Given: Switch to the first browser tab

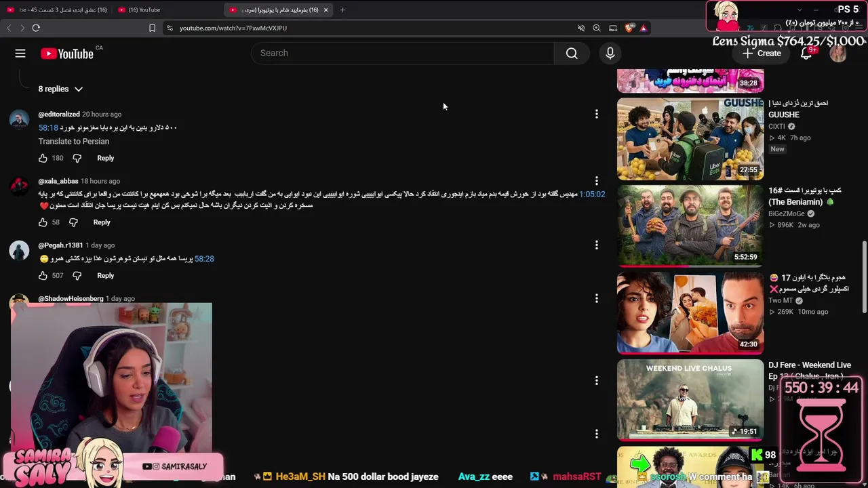Looking at the screenshot, I should click(57, 10).
